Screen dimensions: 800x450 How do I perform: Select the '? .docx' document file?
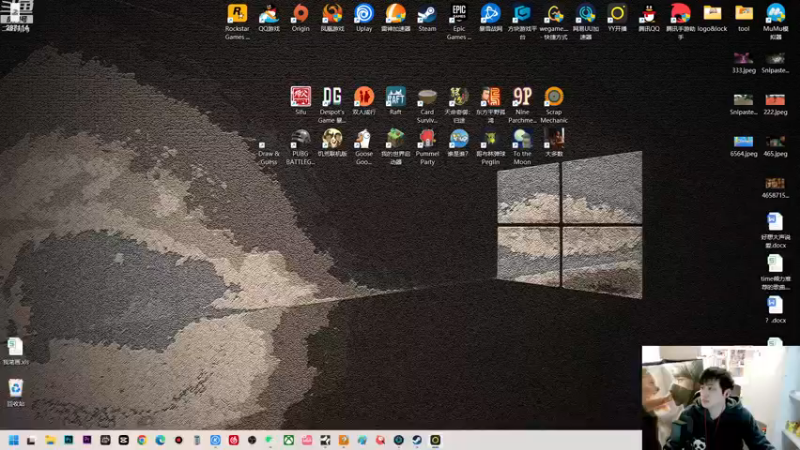tap(775, 305)
